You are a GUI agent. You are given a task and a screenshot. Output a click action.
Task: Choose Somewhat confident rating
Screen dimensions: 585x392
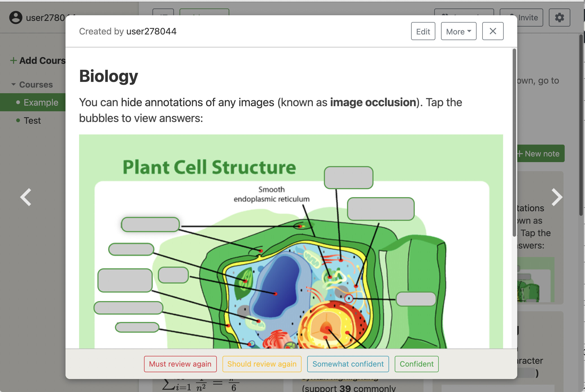click(x=348, y=364)
